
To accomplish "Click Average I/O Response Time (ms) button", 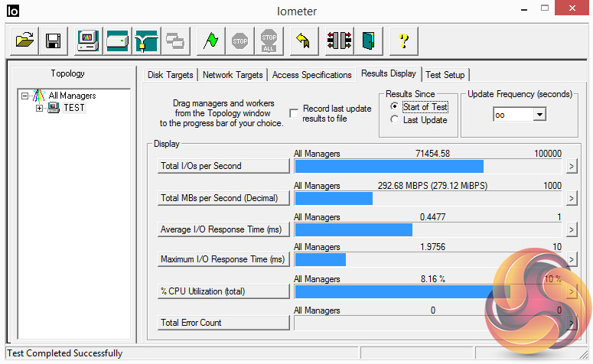I will [x=223, y=229].
